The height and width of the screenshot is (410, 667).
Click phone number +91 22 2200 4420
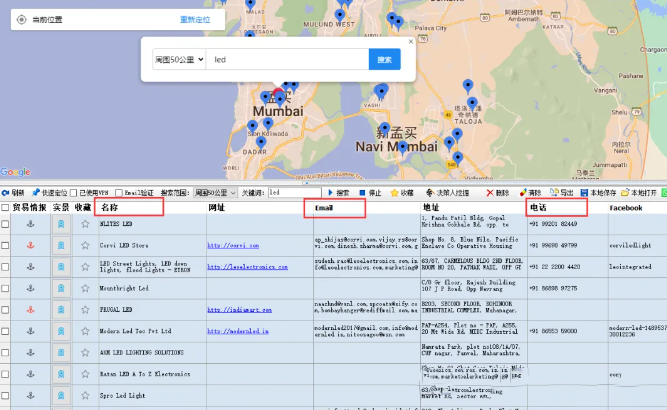point(554,267)
